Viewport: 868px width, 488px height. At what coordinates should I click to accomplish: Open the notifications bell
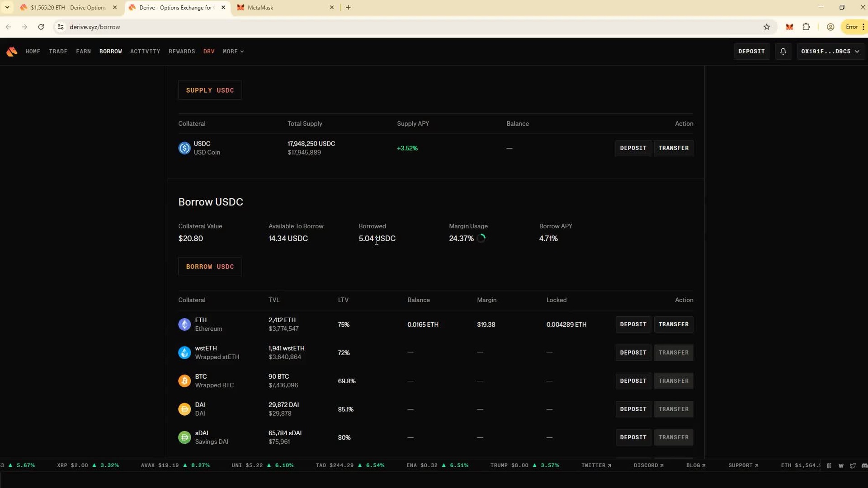tap(783, 52)
